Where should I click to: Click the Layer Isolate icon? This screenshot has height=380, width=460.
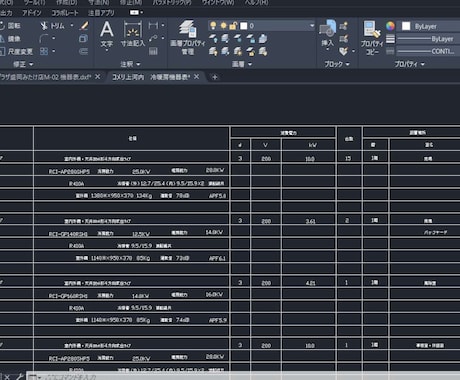coord(225,39)
